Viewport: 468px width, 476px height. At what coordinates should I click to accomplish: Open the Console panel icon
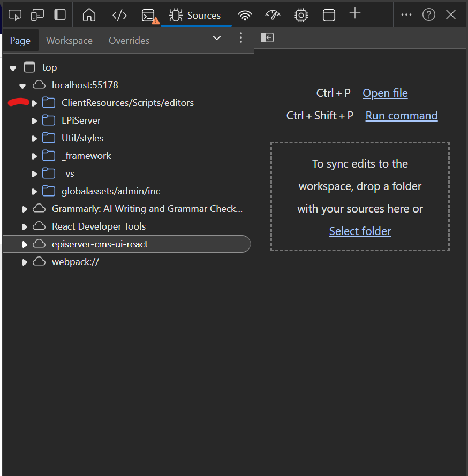coord(149,16)
